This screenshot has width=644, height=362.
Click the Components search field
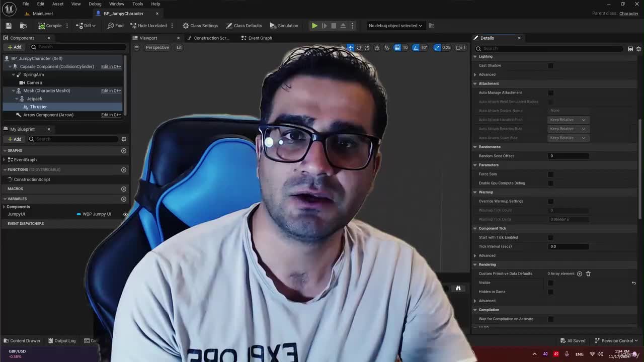(78, 47)
